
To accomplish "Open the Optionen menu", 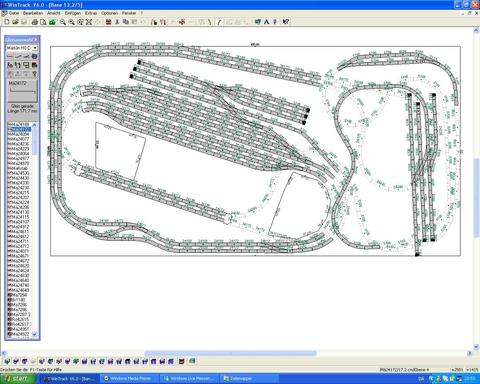I will point(110,13).
